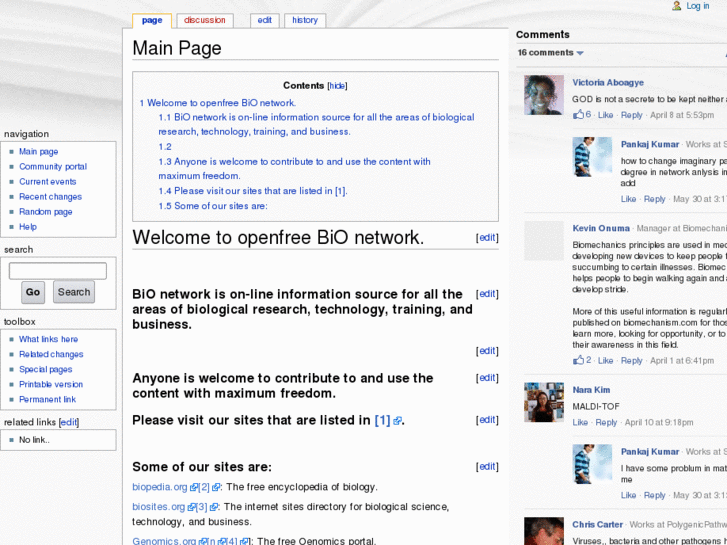Click thumbs-up icon on Kevin Onuma's comment

[579, 359]
